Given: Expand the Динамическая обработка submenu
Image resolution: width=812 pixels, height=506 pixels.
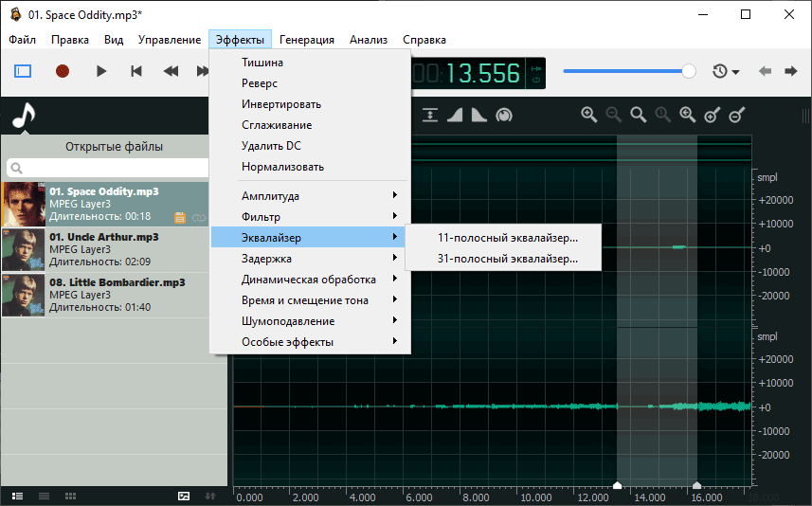Looking at the screenshot, I should 310,280.
